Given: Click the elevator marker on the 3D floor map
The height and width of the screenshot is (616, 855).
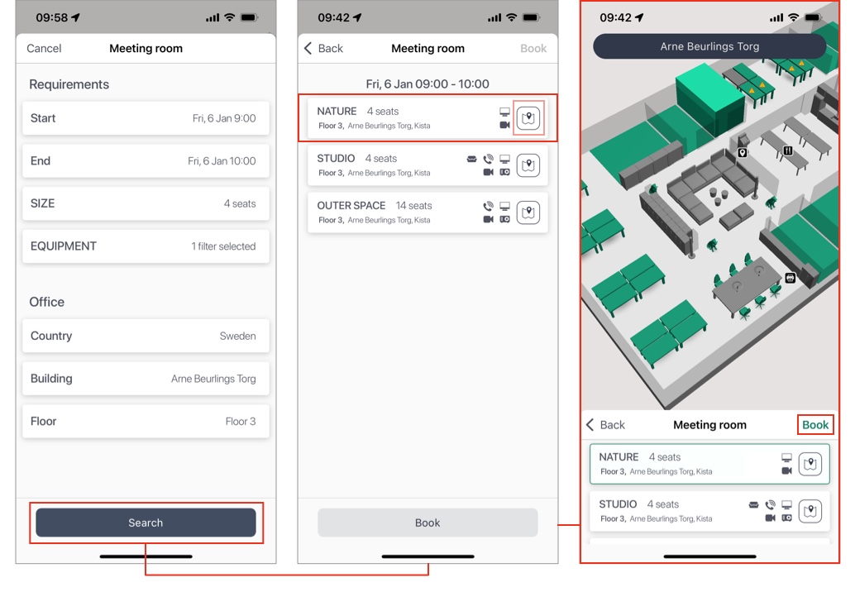Looking at the screenshot, I should 742,152.
